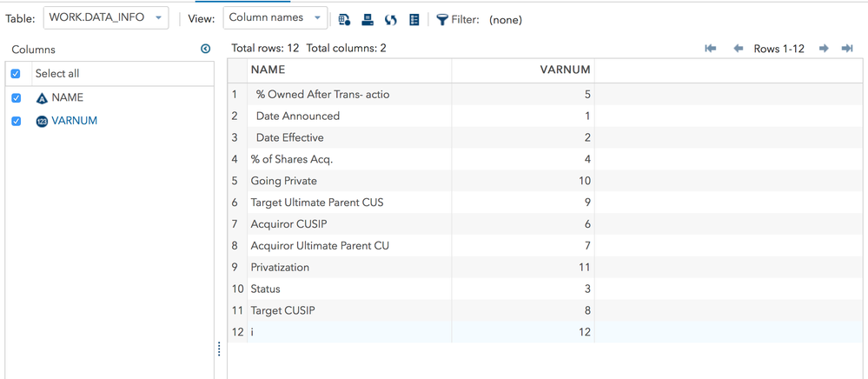868x379 pixels.
Task: Click the display table properties icon
Action: point(414,19)
